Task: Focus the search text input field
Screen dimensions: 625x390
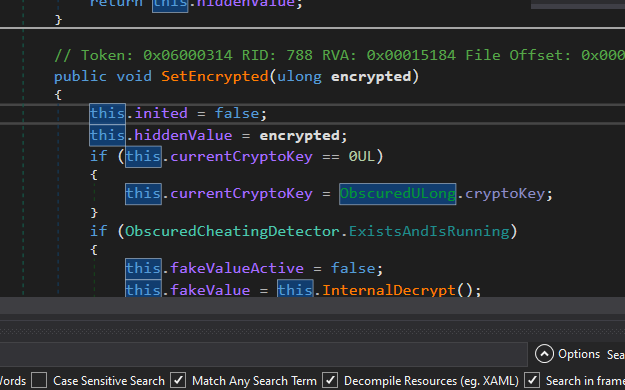Action: tap(263, 354)
